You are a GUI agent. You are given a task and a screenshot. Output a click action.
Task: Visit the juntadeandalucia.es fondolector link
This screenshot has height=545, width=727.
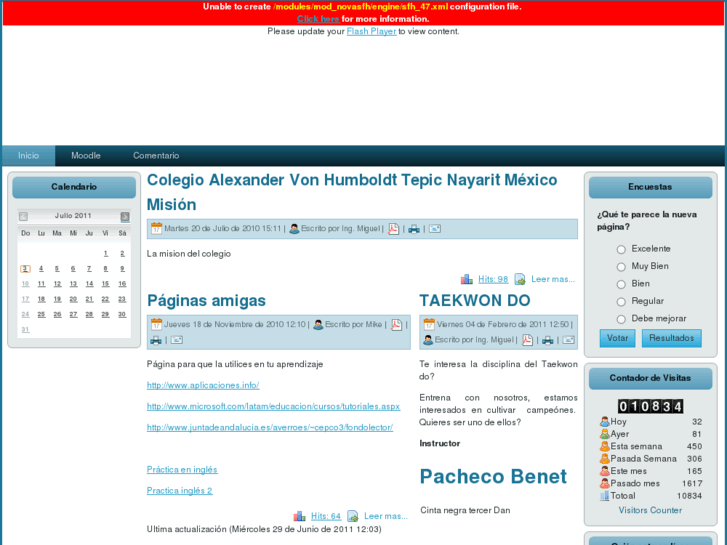point(270,428)
